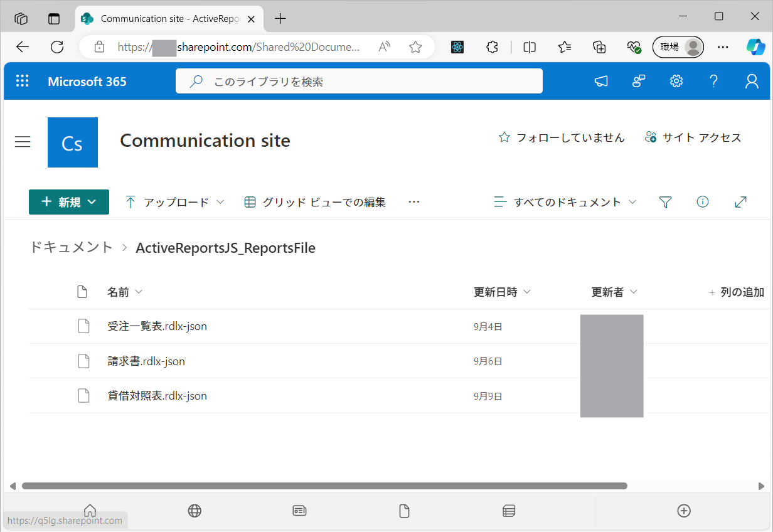Screen dimensions: 773x532
Task: Click the news icon in bottom bar
Action: coord(299,511)
